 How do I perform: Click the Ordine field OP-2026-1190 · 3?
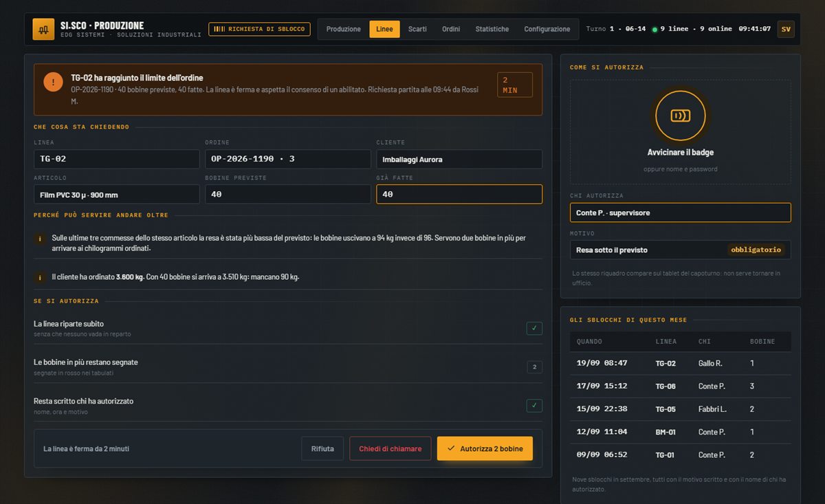click(288, 159)
